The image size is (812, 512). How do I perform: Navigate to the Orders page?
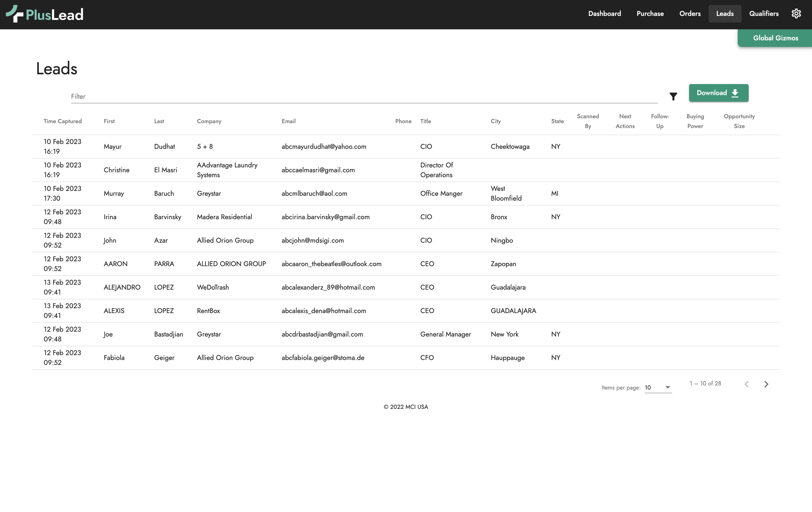pyautogui.click(x=690, y=14)
